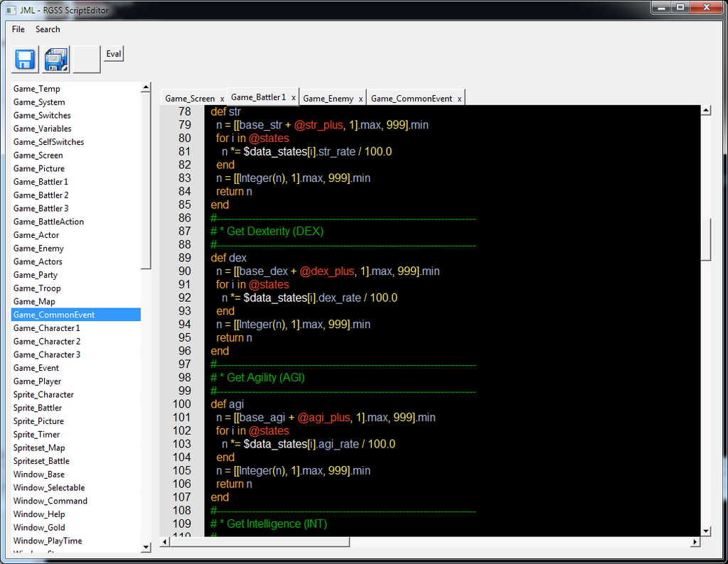This screenshot has width=728, height=564.
Task: Select highlighted Game_CommonEvent list entry
Action: point(75,315)
